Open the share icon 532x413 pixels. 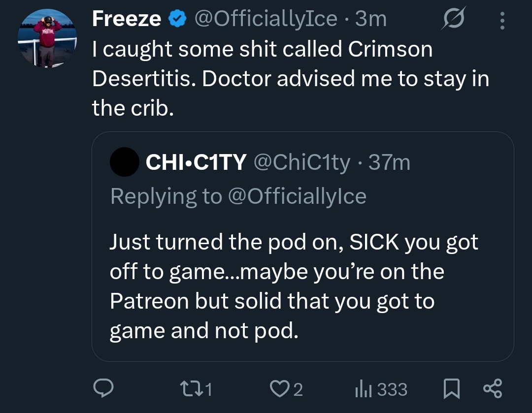point(493,388)
